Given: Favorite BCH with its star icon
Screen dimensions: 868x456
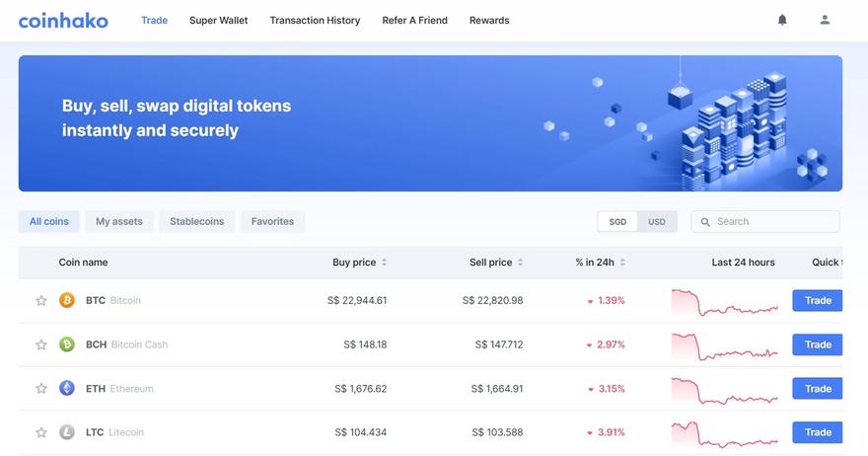Looking at the screenshot, I should pyautogui.click(x=41, y=344).
